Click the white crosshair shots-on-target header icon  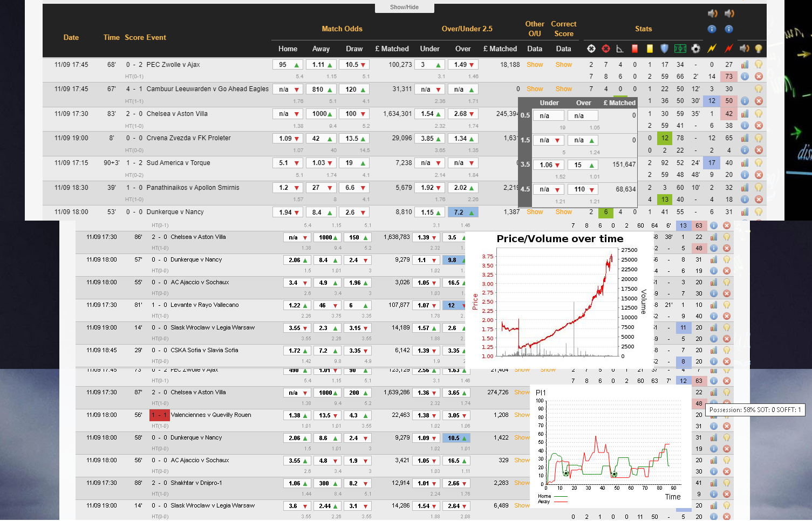click(591, 49)
